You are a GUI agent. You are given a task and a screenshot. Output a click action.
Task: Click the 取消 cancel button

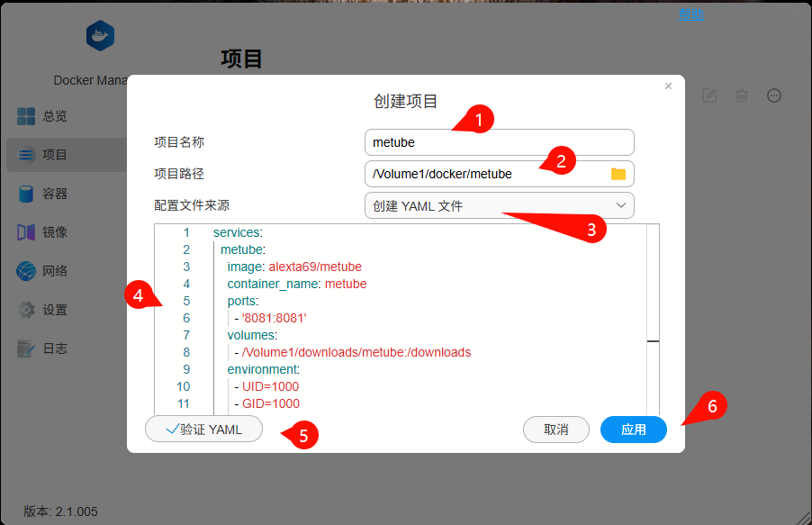556,430
